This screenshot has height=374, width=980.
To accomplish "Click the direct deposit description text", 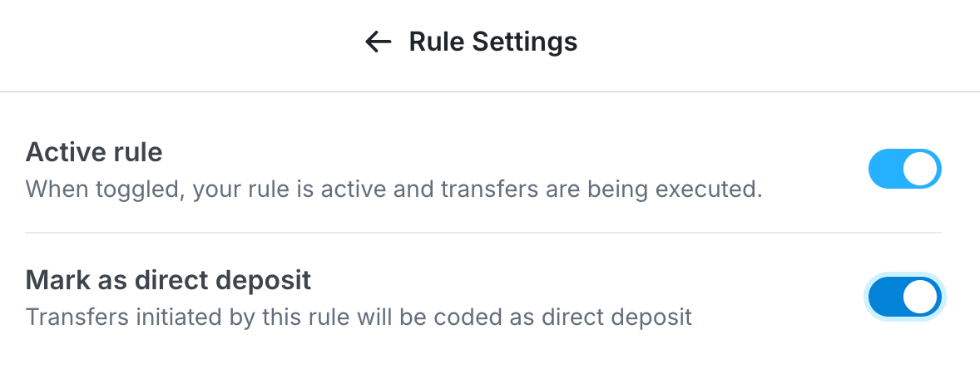I will tap(359, 317).
